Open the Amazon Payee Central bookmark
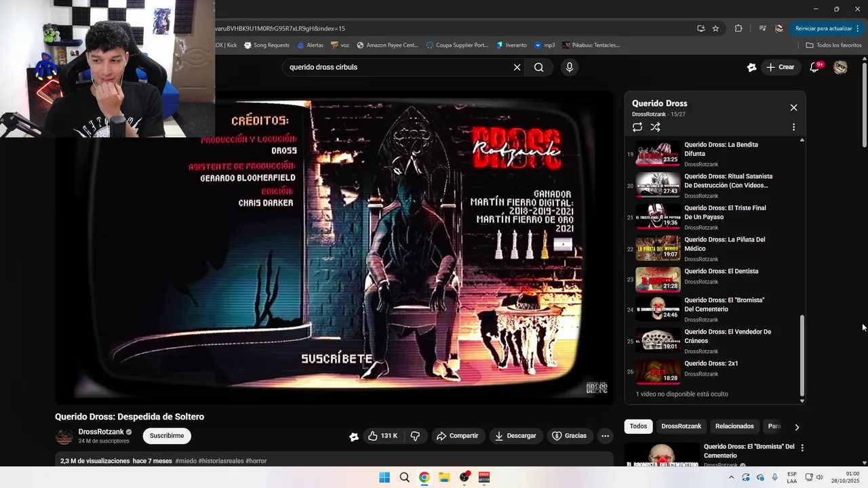The height and width of the screenshot is (488, 868). 387,45
